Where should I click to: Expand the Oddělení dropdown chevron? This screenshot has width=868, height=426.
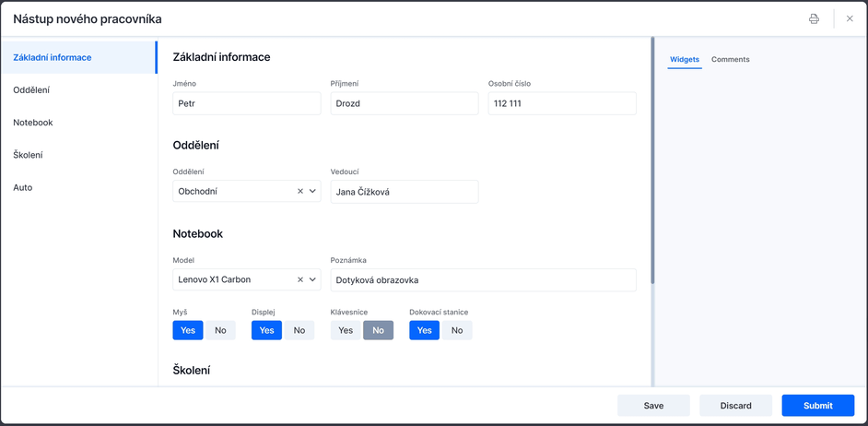coord(312,191)
